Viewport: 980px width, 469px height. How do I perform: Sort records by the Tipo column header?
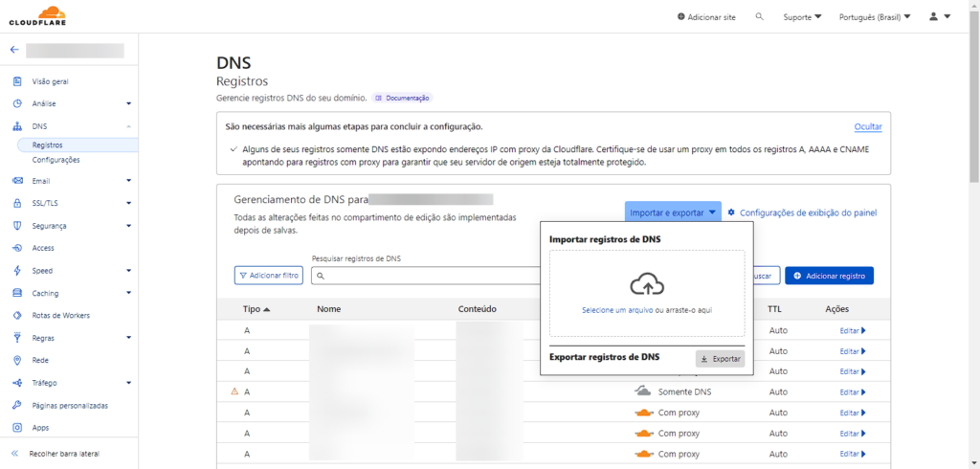pyautogui.click(x=256, y=309)
